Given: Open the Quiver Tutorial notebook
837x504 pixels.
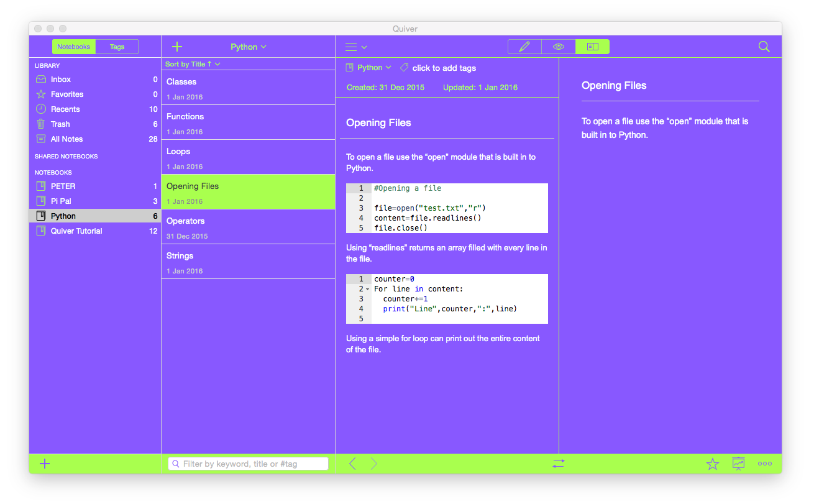Looking at the screenshot, I should point(95,231).
